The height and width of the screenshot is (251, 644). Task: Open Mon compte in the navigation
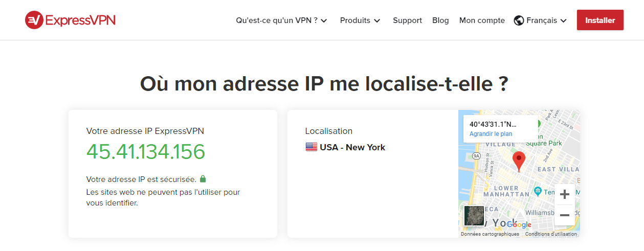pos(482,20)
